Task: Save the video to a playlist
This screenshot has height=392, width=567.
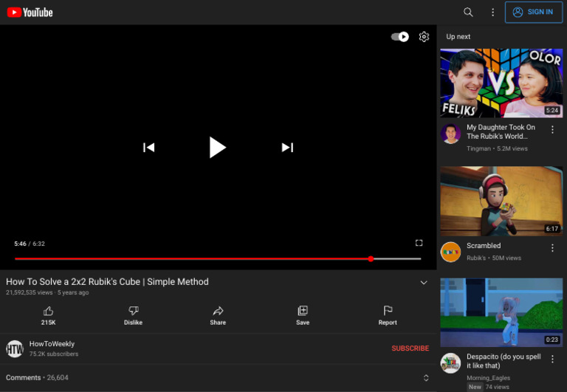Action: coord(303,315)
